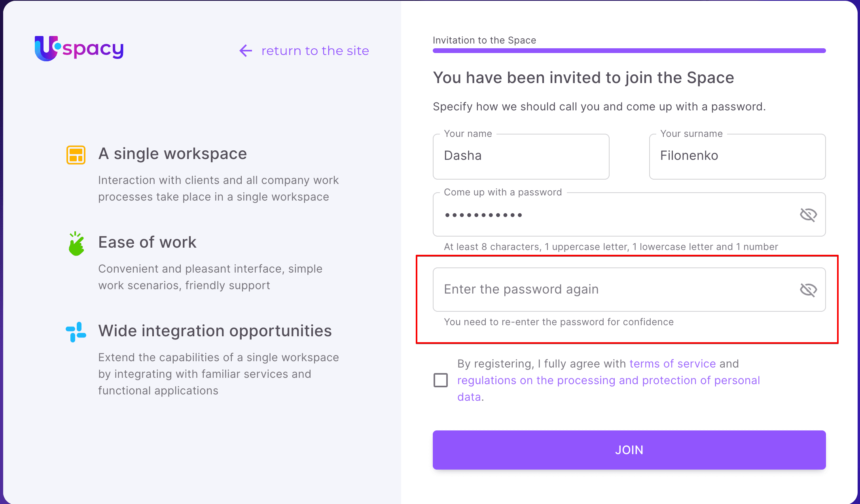860x504 pixels.
Task: Check the terms agreement checkbox
Action: [441, 380]
